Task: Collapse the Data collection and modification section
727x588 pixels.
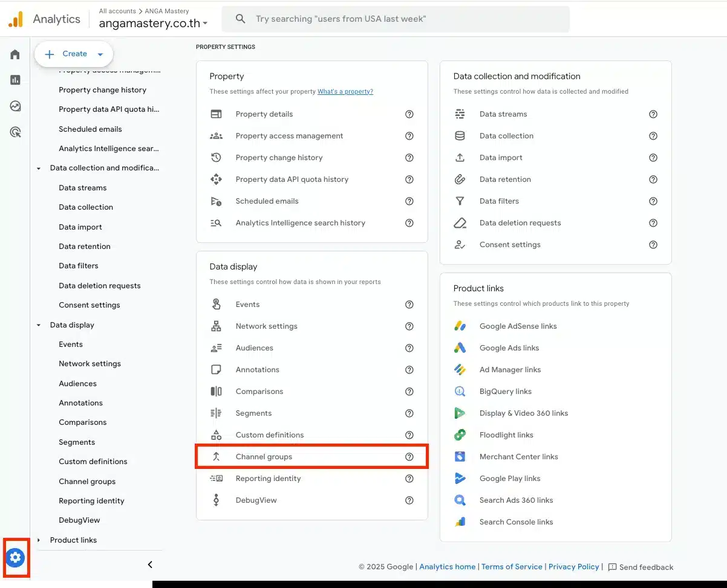Action: [39, 169]
